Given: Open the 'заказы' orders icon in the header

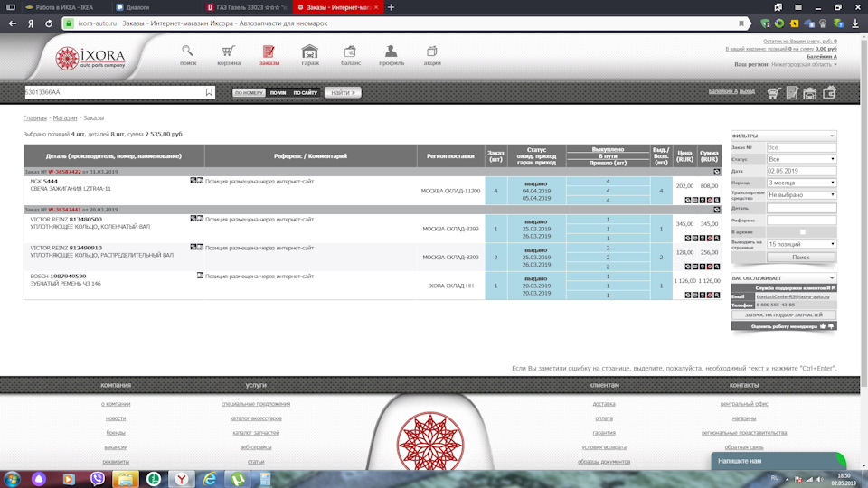Looking at the screenshot, I should pyautogui.click(x=269, y=52).
